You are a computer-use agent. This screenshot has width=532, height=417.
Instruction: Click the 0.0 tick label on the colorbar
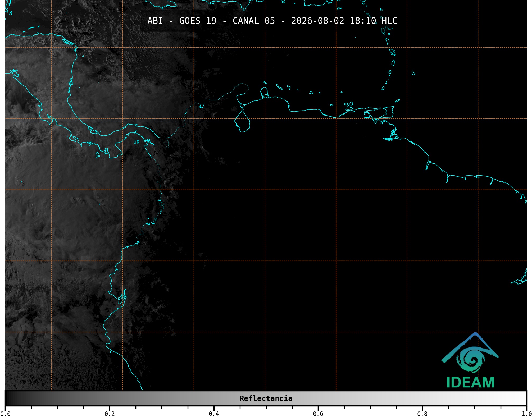pyautogui.click(x=6, y=414)
